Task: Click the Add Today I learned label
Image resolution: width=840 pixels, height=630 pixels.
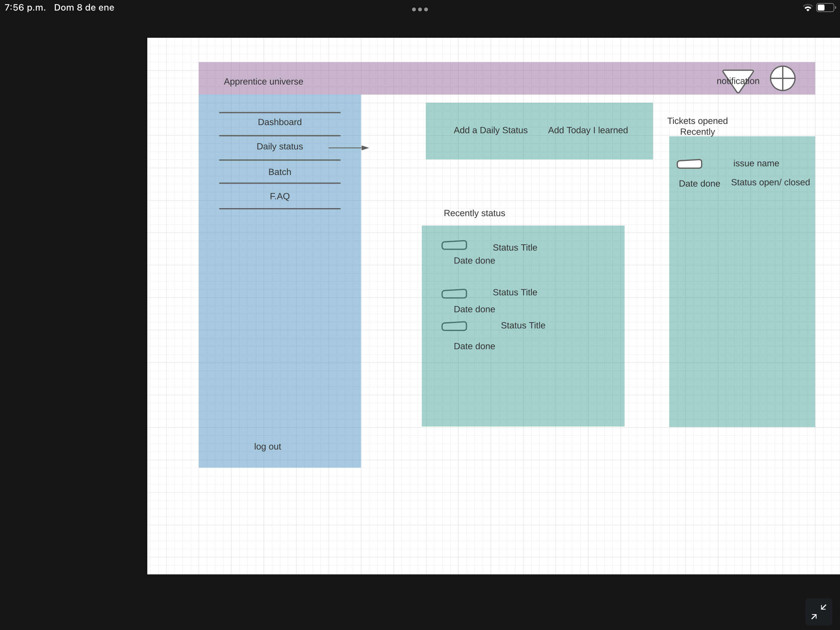Action: point(587,130)
